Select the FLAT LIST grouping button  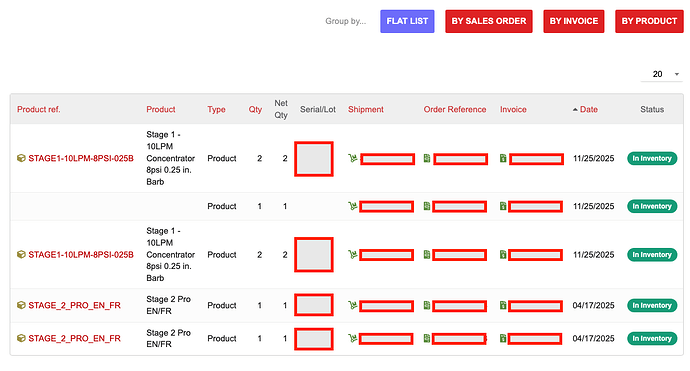407,21
